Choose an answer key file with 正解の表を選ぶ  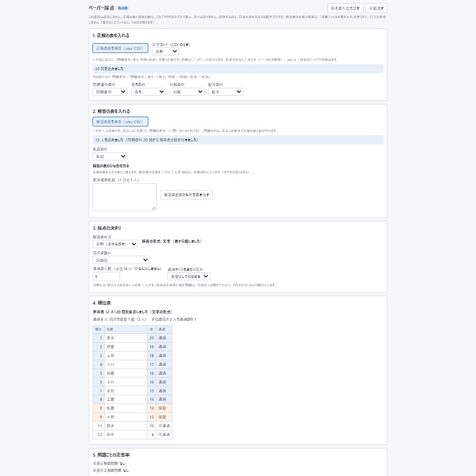point(120,48)
